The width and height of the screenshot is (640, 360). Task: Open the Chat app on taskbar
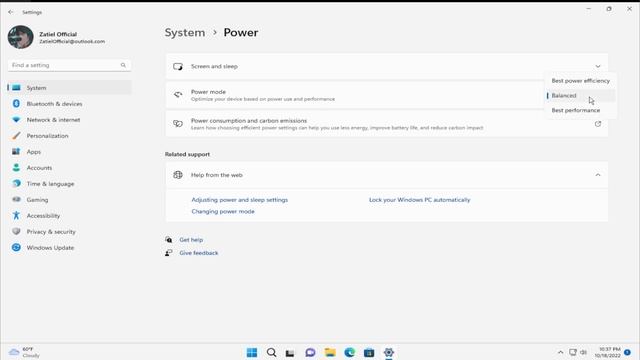pos(310,352)
